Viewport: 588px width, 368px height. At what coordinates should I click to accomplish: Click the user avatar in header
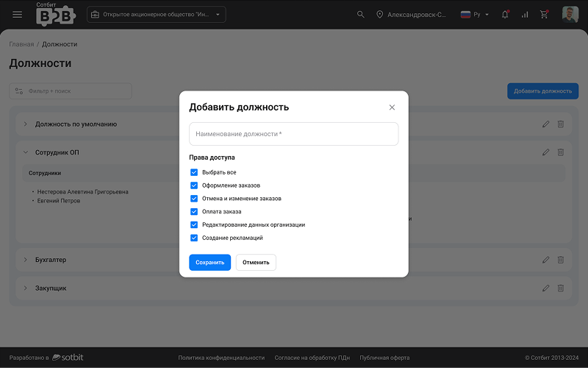click(x=570, y=15)
